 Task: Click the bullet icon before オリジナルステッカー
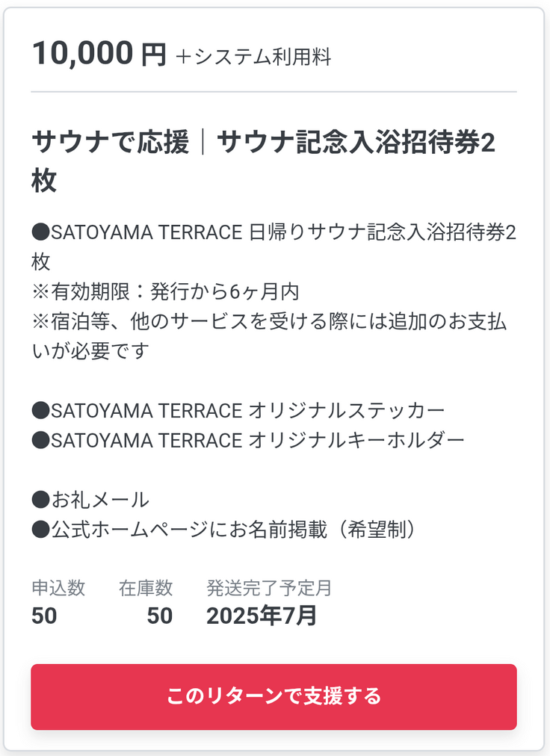(40, 410)
